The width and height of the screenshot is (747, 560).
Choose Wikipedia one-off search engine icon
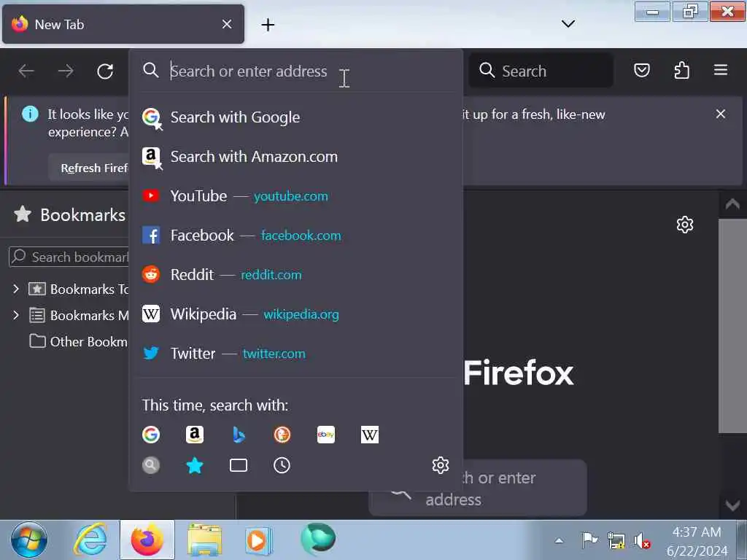point(370,435)
